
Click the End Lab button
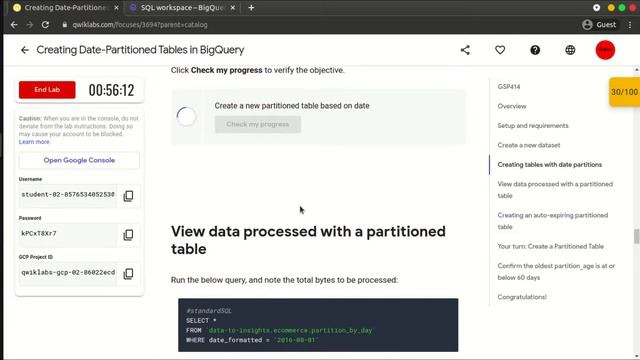coord(47,90)
